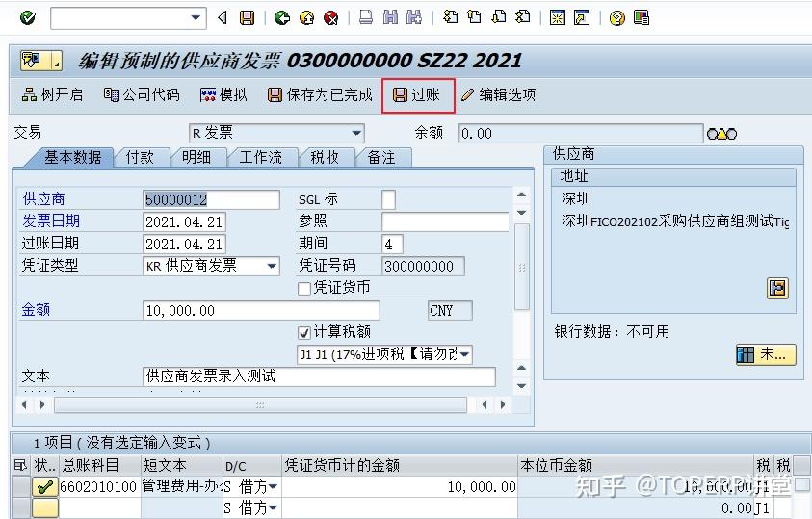Click the balance traffic light status icon
The width and height of the screenshot is (812, 519).
(721, 134)
